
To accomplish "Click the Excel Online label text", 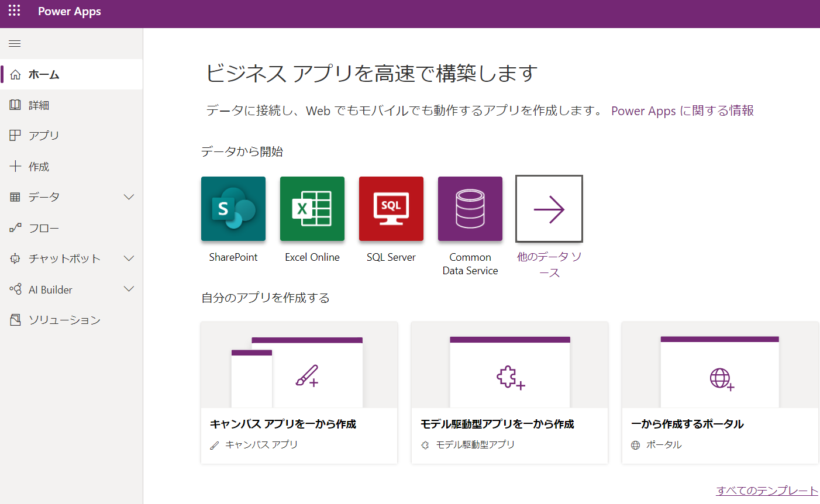I will [x=312, y=257].
